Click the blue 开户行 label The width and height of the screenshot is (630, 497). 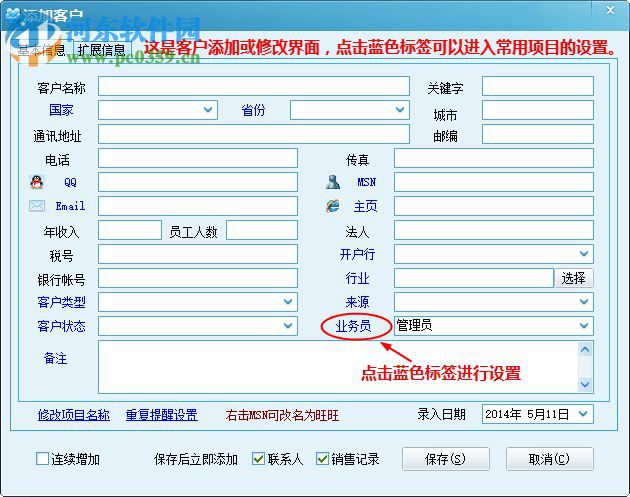pos(357,254)
